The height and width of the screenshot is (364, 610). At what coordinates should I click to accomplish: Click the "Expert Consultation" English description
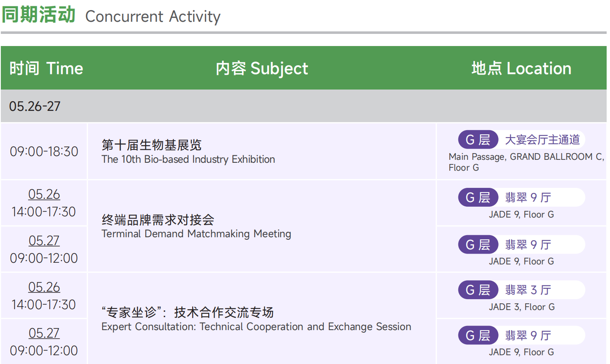click(256, 327)
